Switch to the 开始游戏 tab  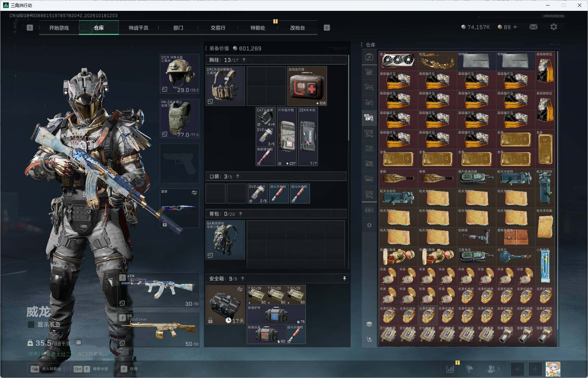[x=59, y=28]
